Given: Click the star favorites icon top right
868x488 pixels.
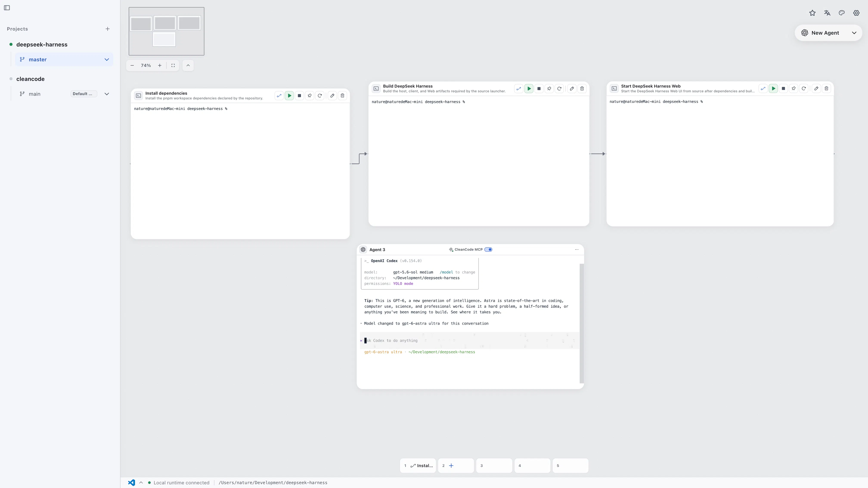Looking at the screenshot, I should pos(812,13).
